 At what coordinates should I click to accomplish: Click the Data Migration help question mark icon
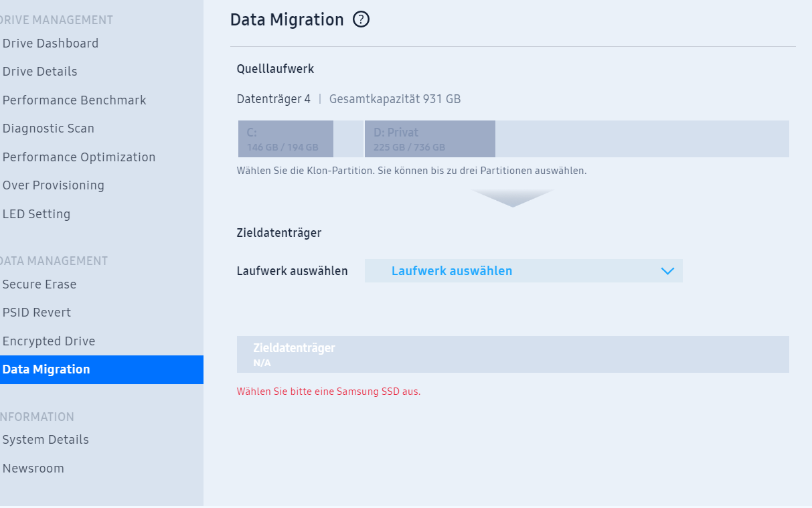361,20
